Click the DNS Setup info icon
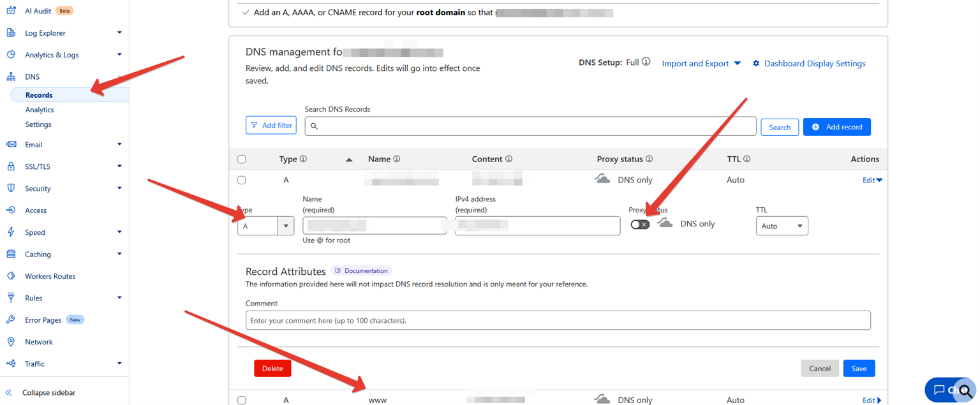This screenshot has height=405, width=980. 646,63
